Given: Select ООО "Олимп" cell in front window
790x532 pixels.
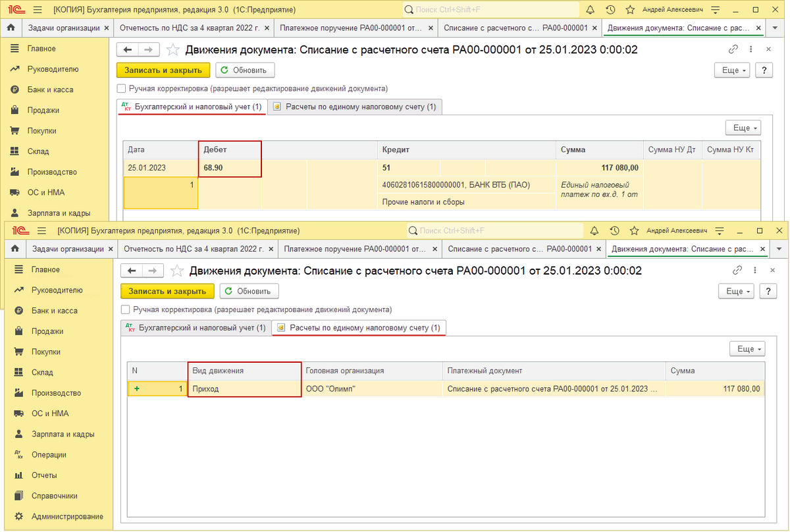Looking at the screenshot, I should pos(372,389).
